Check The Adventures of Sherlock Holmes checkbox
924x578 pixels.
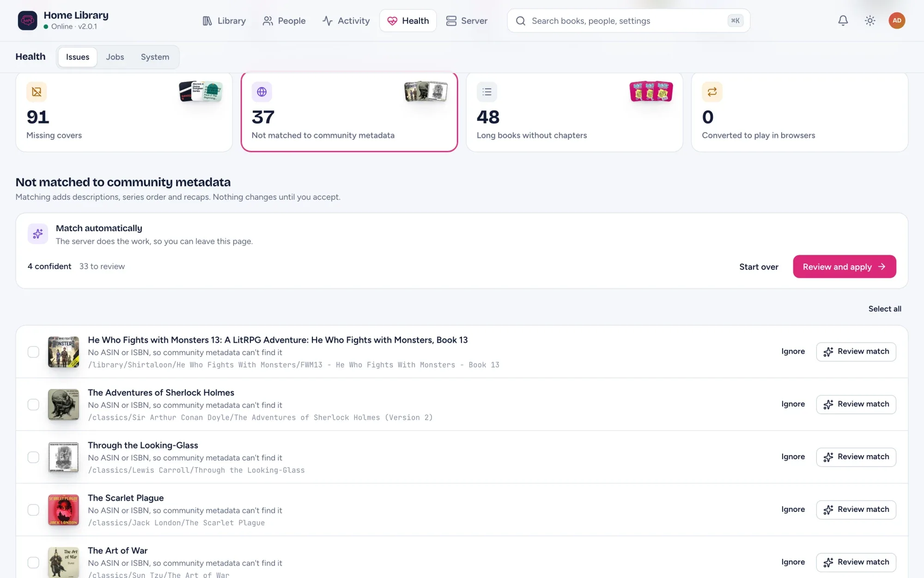click(33, 405)
